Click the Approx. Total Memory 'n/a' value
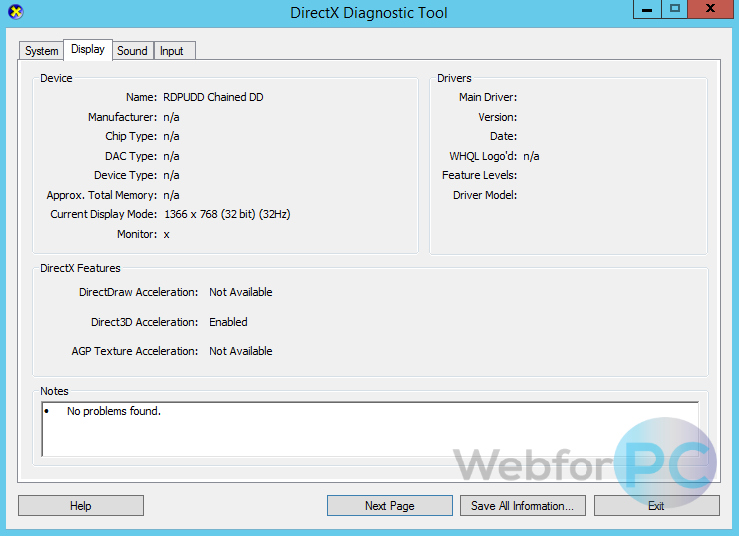This screenshot has height=536, width=739. point(171,195)
